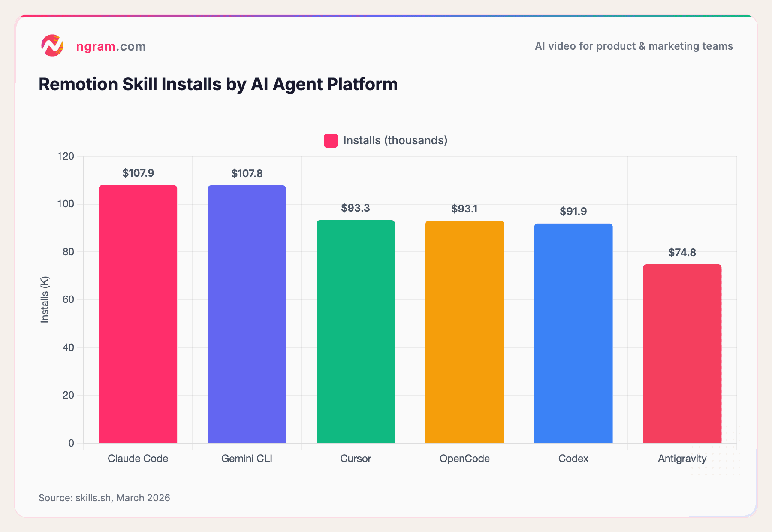The image size is (772, 532).
Task: Click the green Cursor bar
Action: click(356, 332)
